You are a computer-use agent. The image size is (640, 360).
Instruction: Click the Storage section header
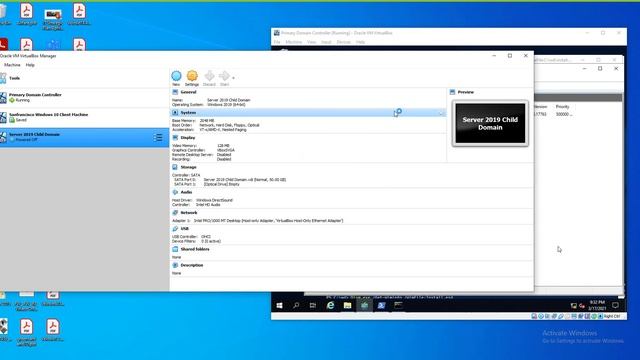click(188, 167)
